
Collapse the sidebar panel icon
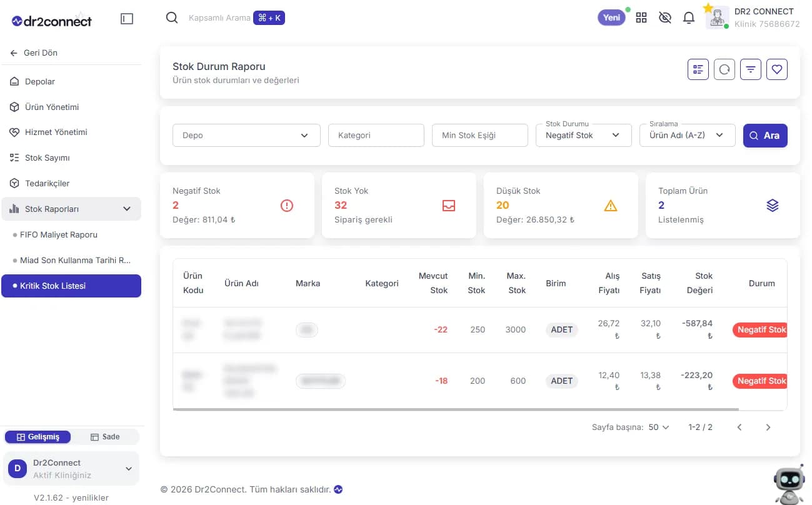click(127, 19)
